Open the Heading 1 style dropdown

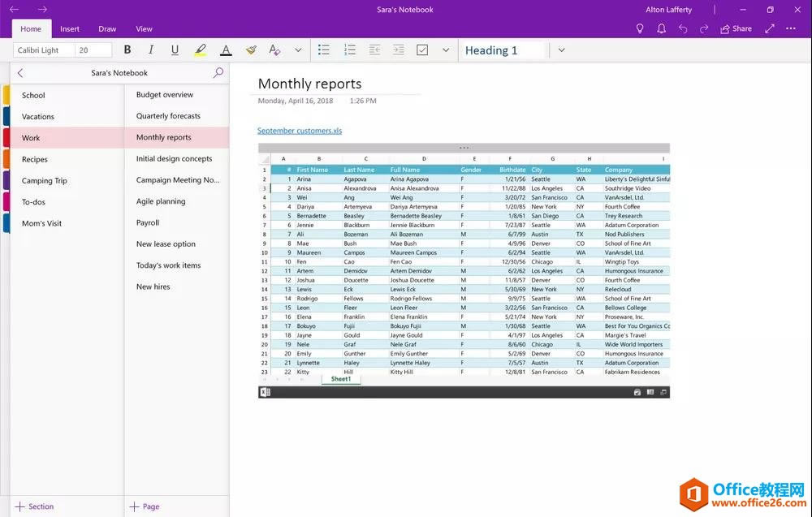(x=561, y=50)
